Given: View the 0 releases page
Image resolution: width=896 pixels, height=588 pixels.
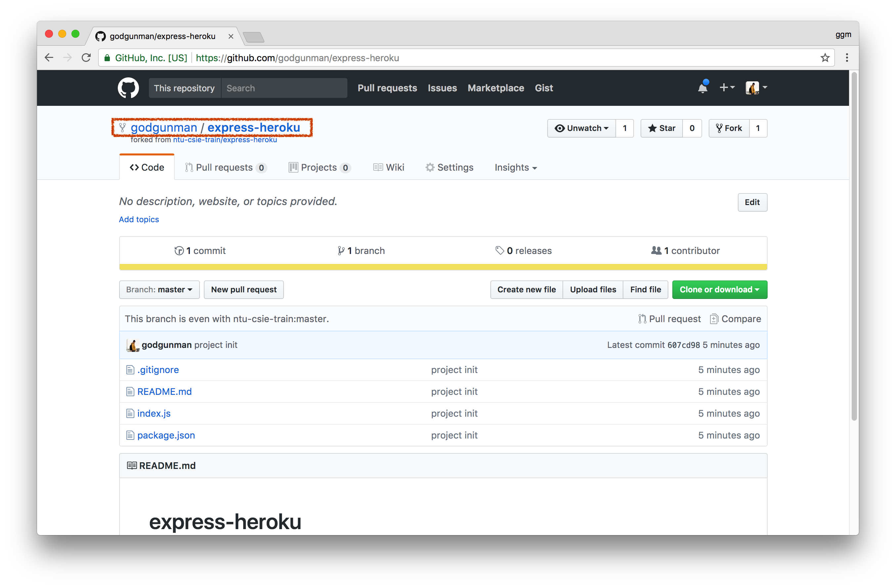Looking at the screenshot, I should coord(523,251).
